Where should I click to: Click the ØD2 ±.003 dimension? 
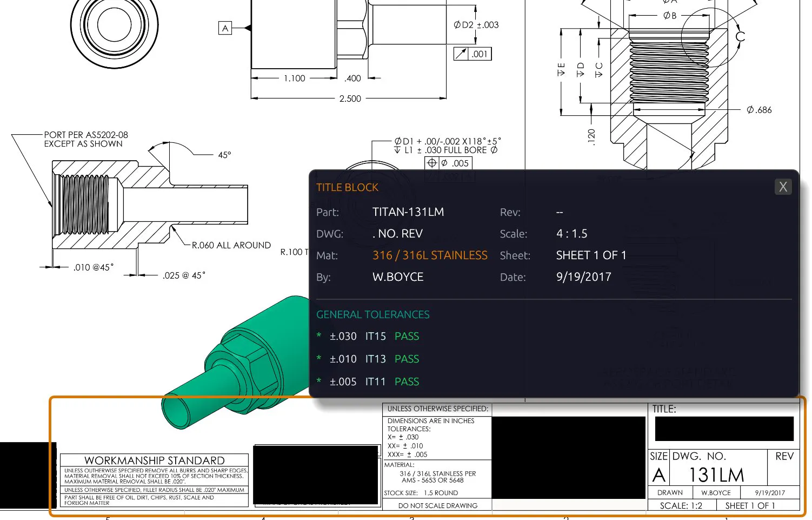(x=476, y=25)
